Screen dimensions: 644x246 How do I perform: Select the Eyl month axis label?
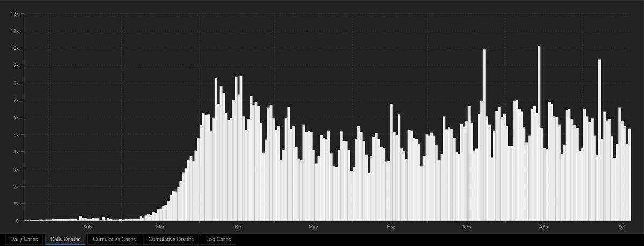pos(621,227)
